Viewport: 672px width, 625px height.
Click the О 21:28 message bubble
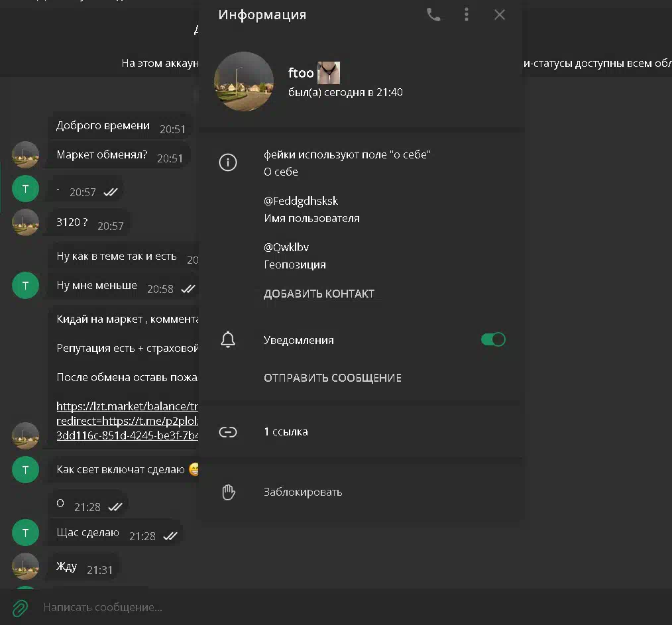point(89,504)
